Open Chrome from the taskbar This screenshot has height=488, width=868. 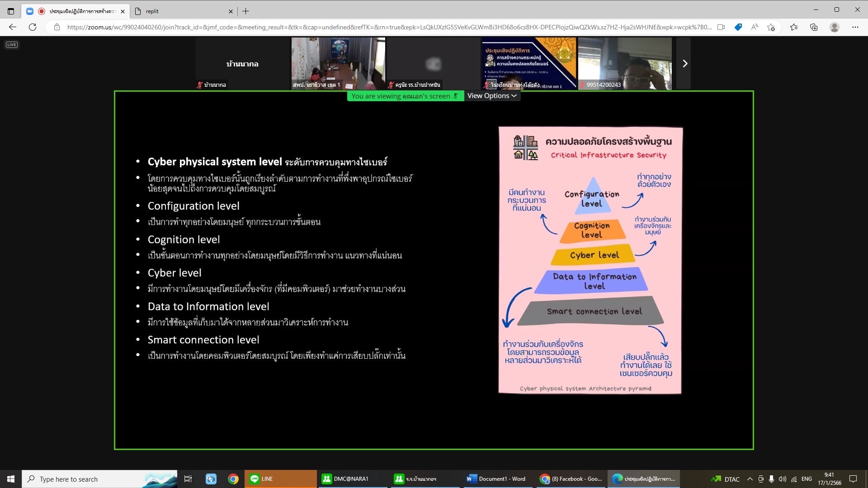pyautogui.click(x=233, y=479)
